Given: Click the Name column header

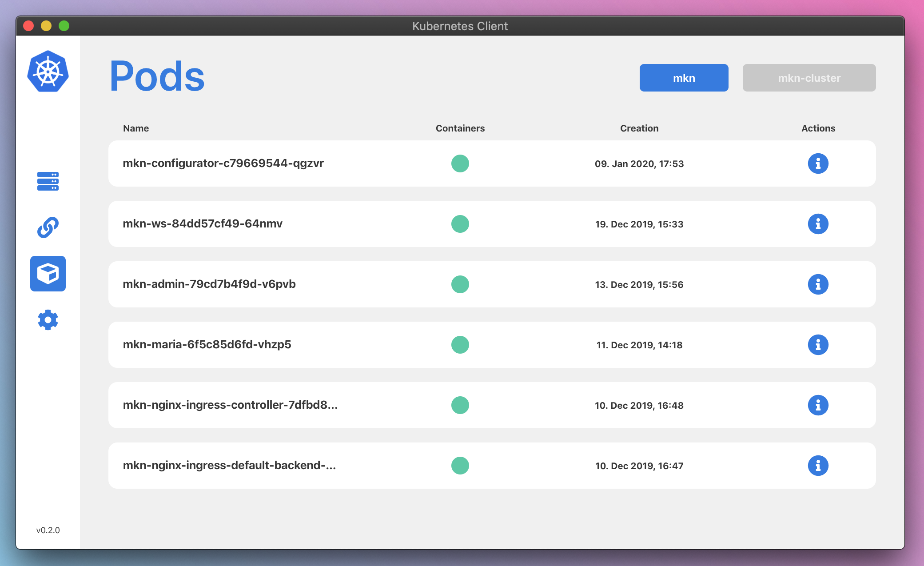Looking at the screenshot, I should (136, 128).
